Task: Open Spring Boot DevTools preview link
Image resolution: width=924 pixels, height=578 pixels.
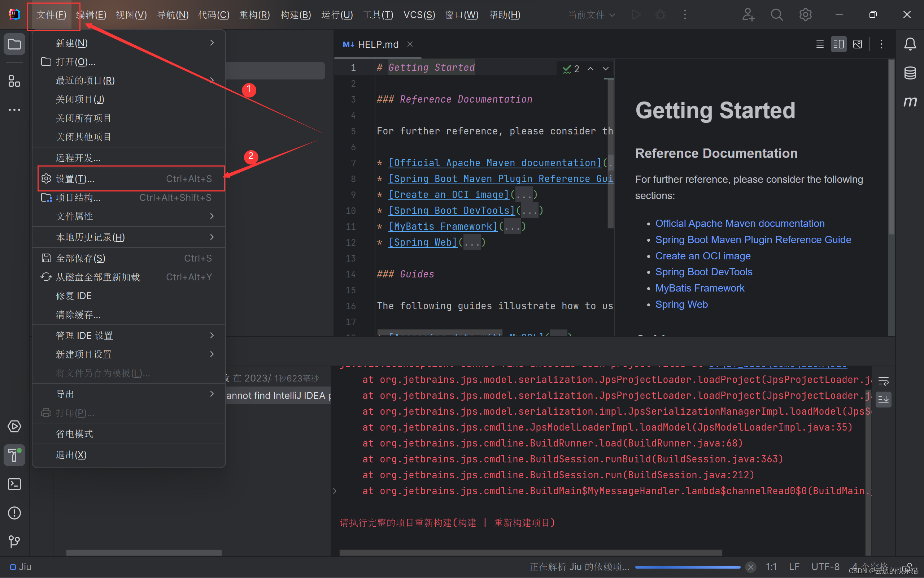Action: tap(704, 272)
